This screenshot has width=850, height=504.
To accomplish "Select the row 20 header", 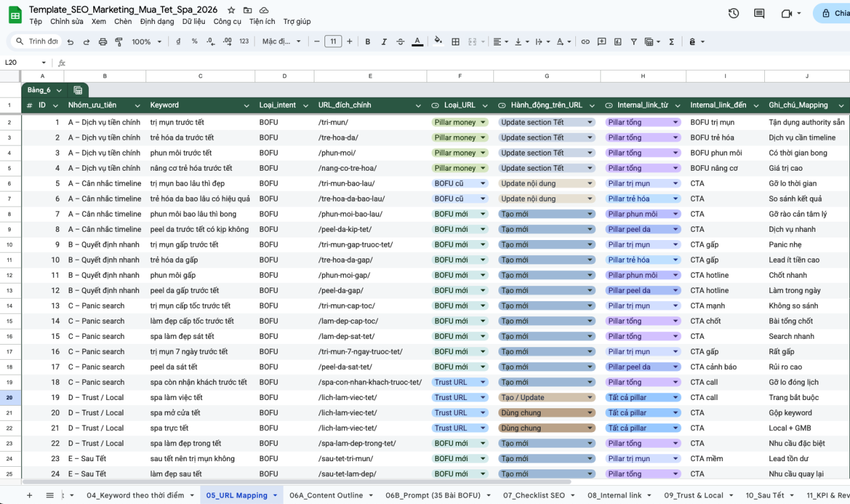I will (11, 398).
